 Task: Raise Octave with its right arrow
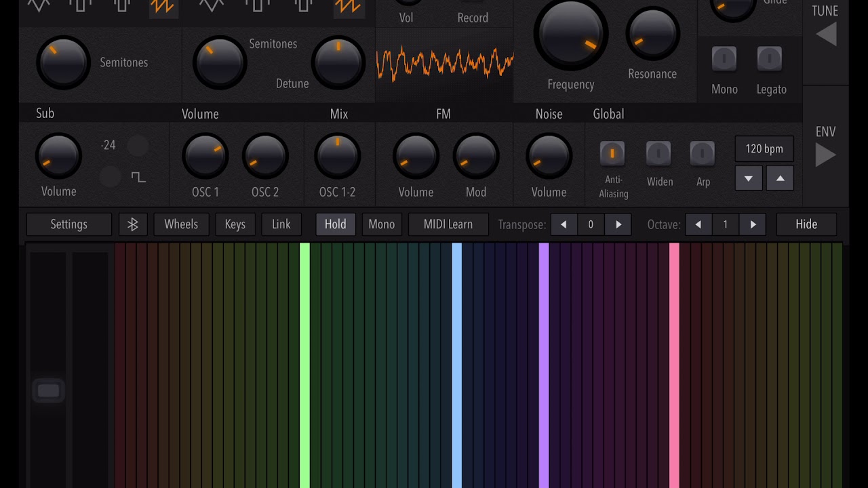pyautogui.click(x=753, y=224)
